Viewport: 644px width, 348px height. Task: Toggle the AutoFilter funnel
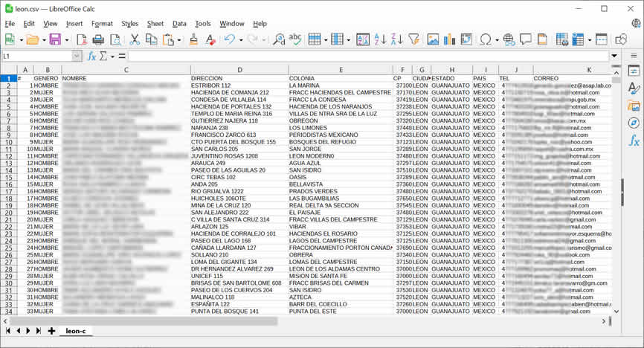pyautogui.click(x=414, y=39)
